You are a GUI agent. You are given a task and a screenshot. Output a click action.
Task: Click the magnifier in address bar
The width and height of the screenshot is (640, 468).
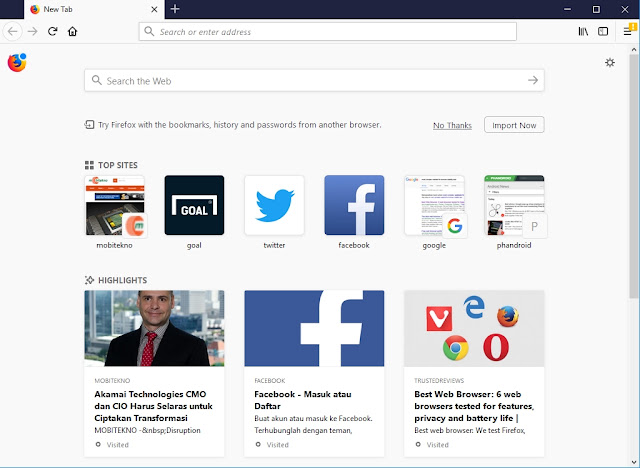coord(149,31)
